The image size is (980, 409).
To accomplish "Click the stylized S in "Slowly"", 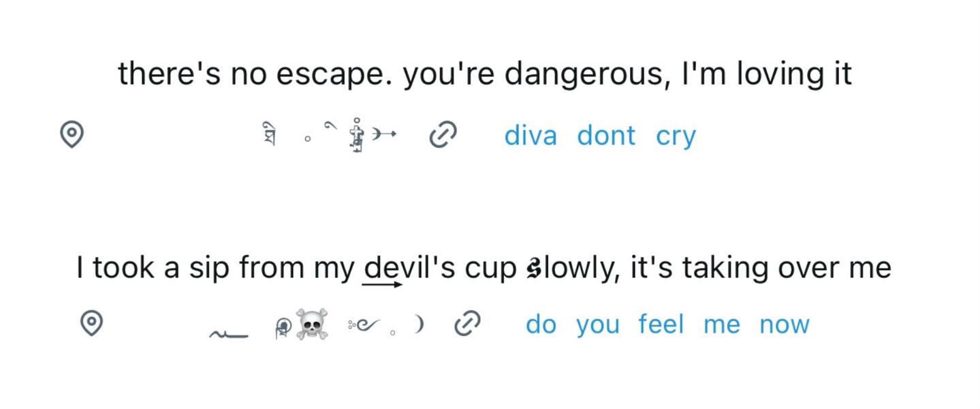I will click(x=534, y=269).
